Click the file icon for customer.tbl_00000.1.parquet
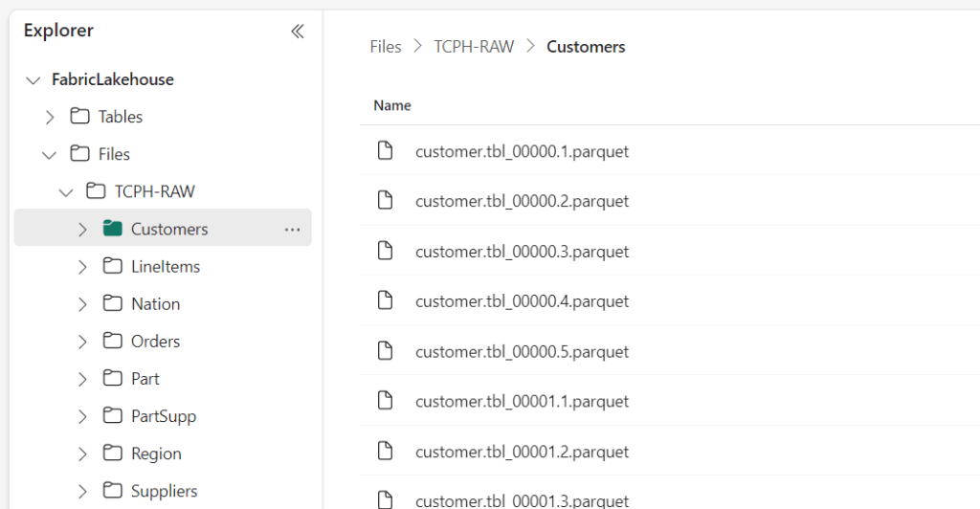The height and width of the screenshot is (509, 980). pos(385,150)
